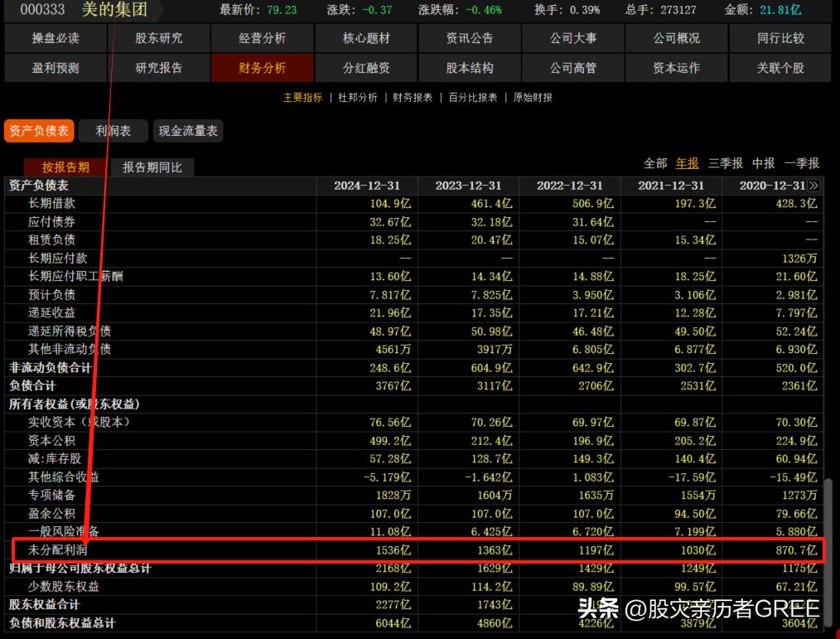This screenshot has width=840, height=639.
Task: Select the 股东权益合计 row label
Action: click(x=45, y=605)
